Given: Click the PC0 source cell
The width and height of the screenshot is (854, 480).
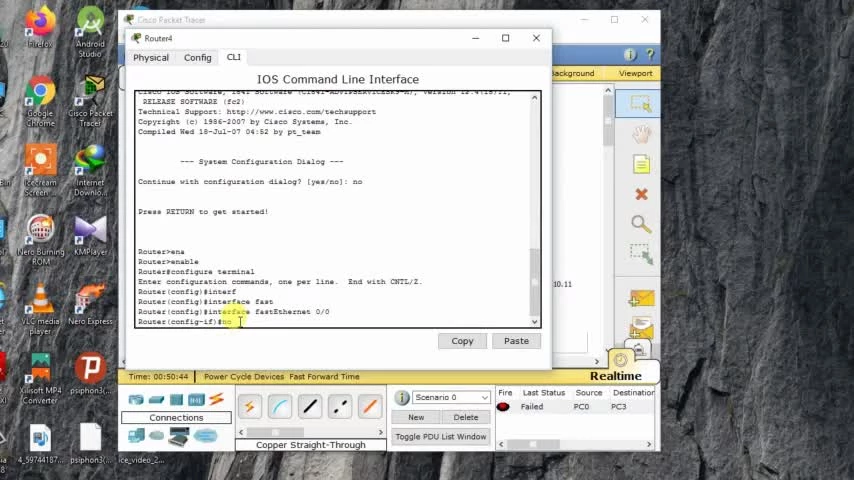Looking at the screenshot, I should point(581,407).
